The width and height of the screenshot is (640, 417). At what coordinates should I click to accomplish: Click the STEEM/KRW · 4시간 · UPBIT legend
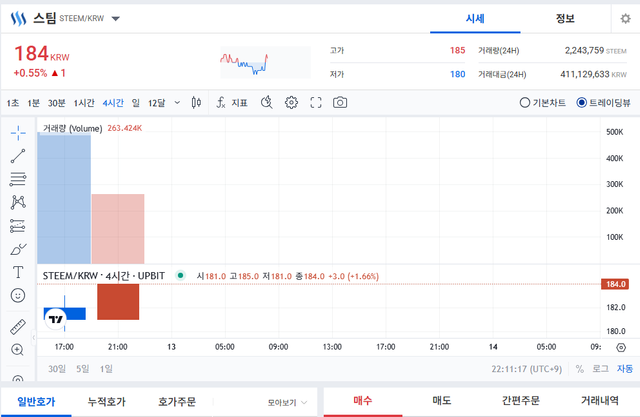[104, 276]
